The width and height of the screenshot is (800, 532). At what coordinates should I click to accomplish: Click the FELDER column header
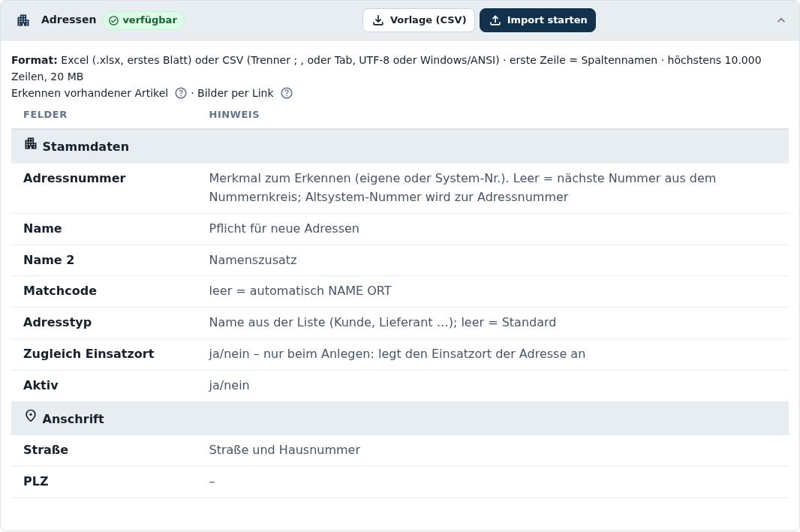click(x=45, y=115)
